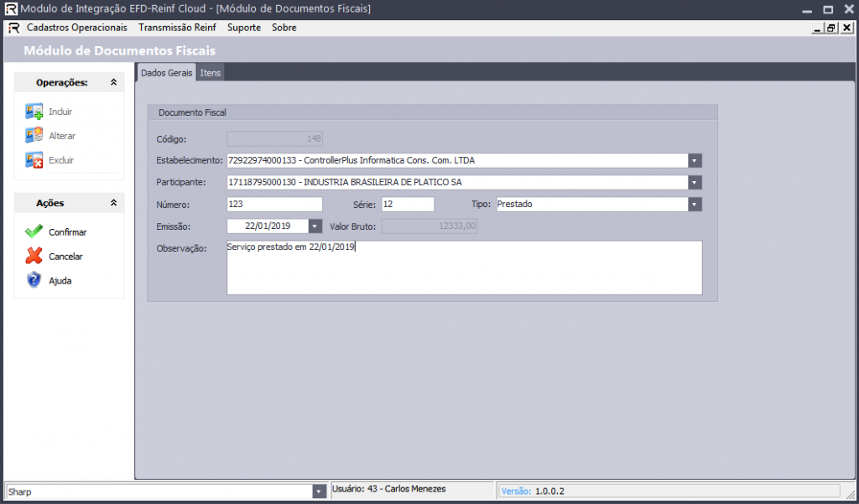Click the Incluir operation label
The height and width of the screenshot is (504, 859).
[60, 112]
